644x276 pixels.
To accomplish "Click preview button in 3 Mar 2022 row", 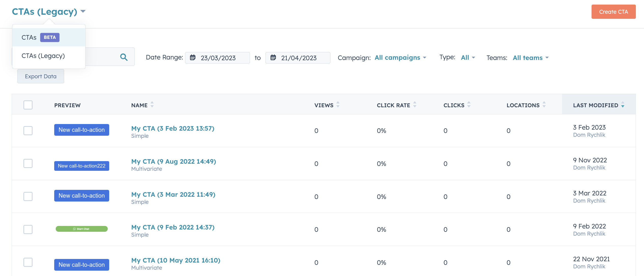I will [x=82, y=196].
